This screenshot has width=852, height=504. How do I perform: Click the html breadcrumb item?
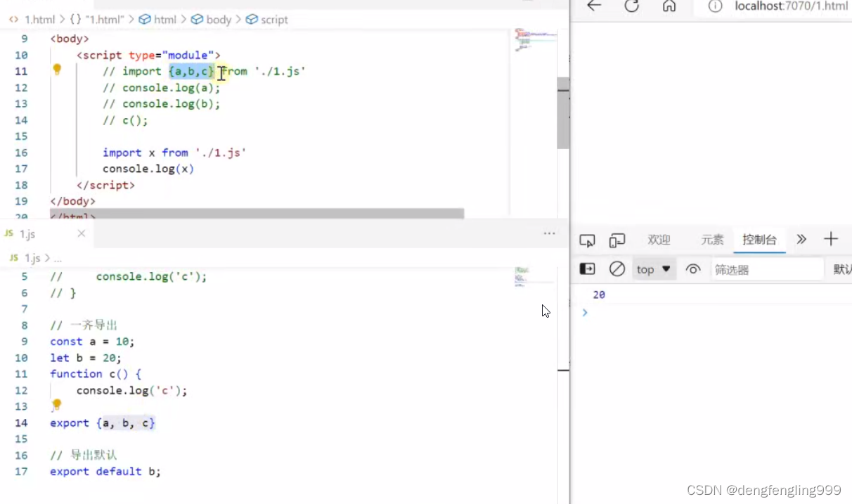point(158,19)
